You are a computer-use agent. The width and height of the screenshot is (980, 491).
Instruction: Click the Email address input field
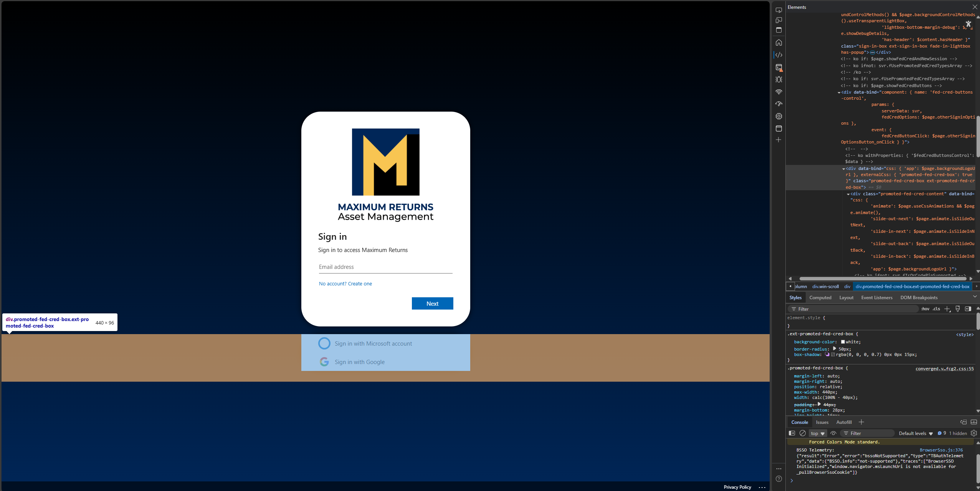385,267
